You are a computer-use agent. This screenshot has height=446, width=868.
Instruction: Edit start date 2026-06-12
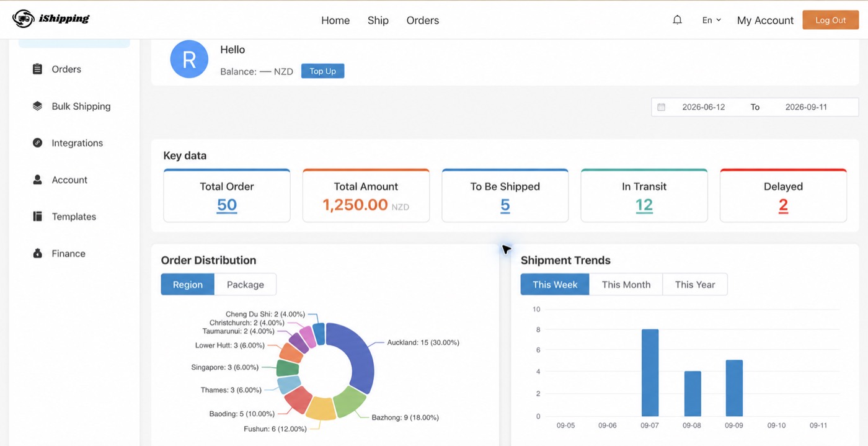pyautogui.click(x=703, y=107)
